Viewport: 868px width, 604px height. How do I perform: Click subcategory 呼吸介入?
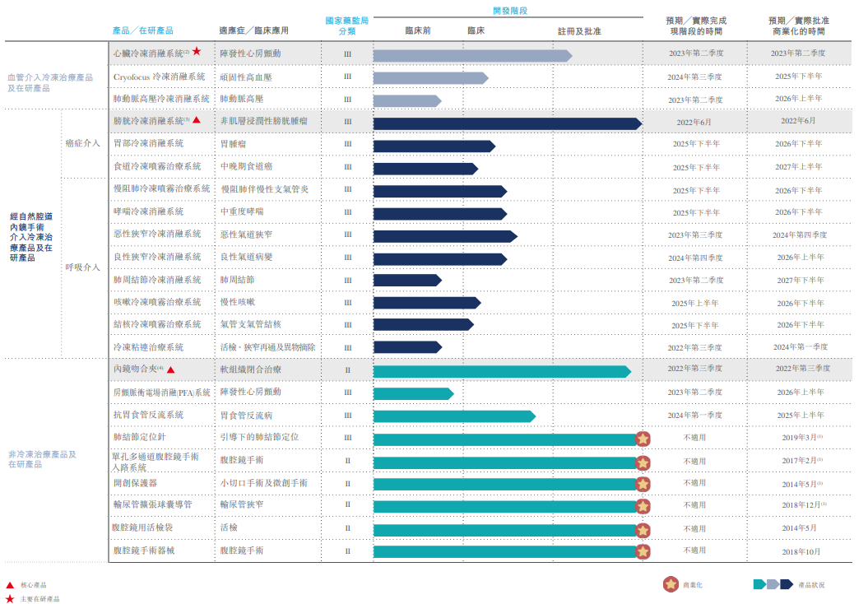pos(82,267)
